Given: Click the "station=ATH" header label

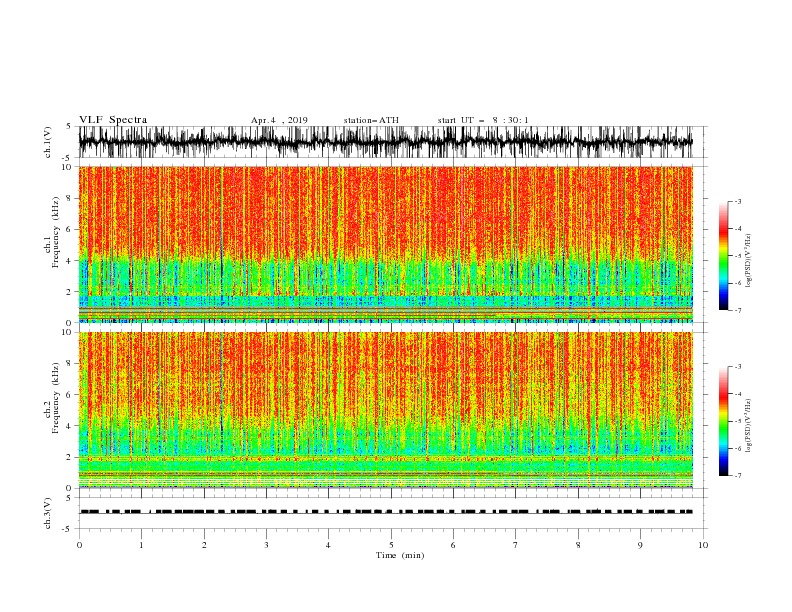Looking at the screenshot, I should pyautogui.click(x=371, y=120).
